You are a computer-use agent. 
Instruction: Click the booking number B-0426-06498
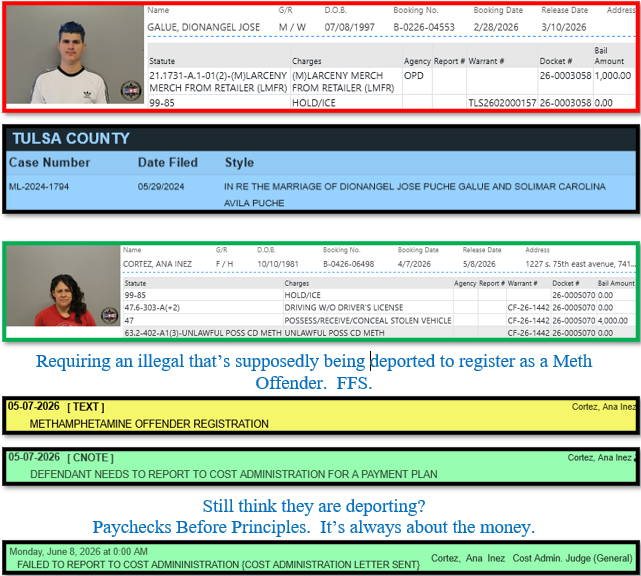(x=348, y=264)
